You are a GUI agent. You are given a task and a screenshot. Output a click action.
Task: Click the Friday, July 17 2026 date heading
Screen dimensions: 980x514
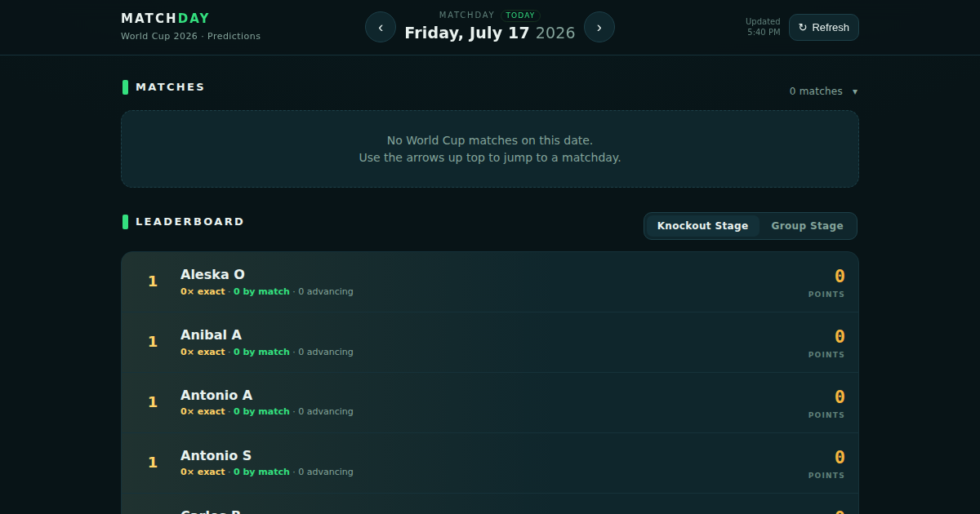coord(490,33)
